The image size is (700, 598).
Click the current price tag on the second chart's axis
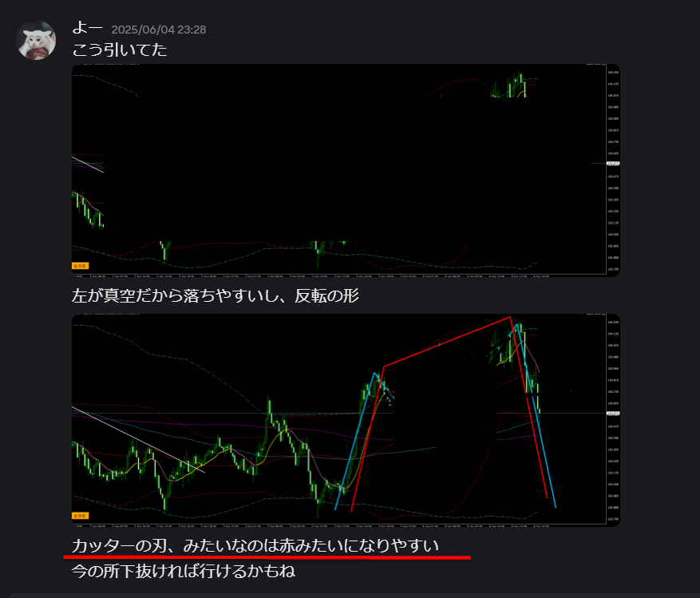(613, 414)
